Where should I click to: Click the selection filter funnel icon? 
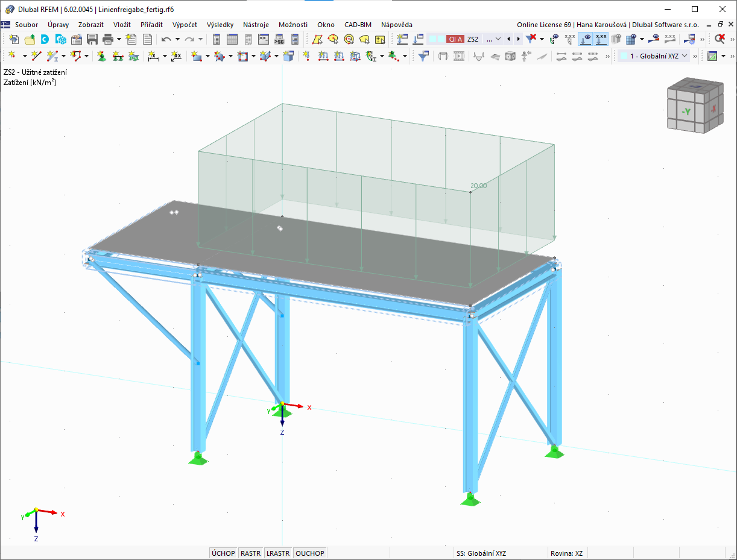pos(423,56)
